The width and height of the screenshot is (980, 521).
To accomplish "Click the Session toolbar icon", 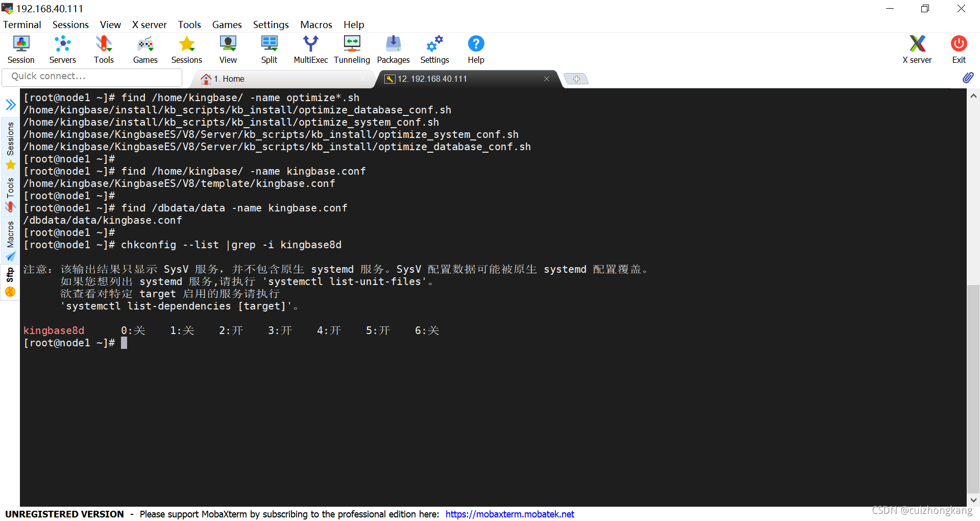I will point(21,50).
